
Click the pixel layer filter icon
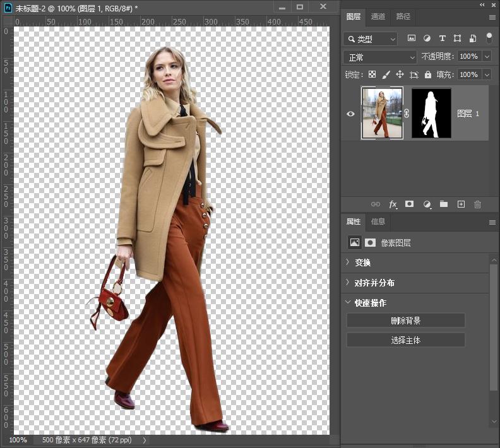[412, 38]
